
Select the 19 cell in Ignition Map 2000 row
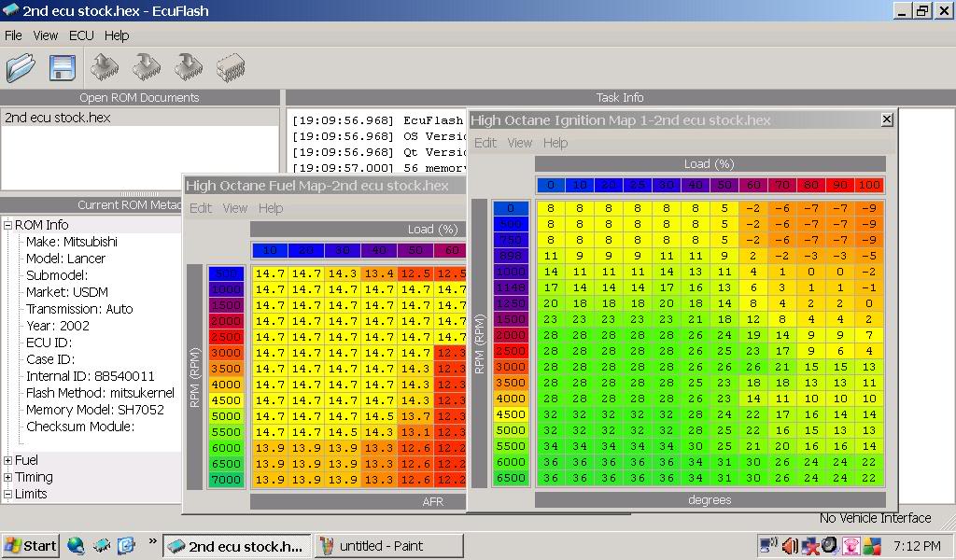click(x=753, y=335)
